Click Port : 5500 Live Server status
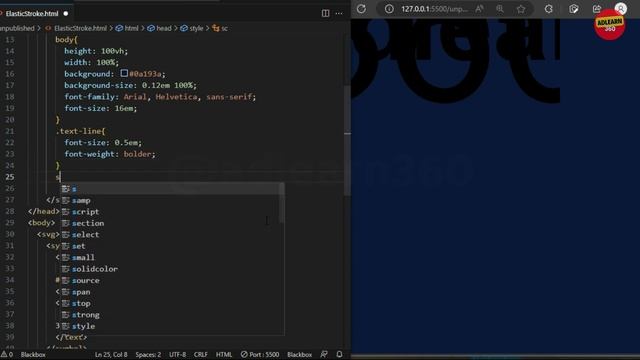This screenshot has width=640, height=360. [260, 354]
